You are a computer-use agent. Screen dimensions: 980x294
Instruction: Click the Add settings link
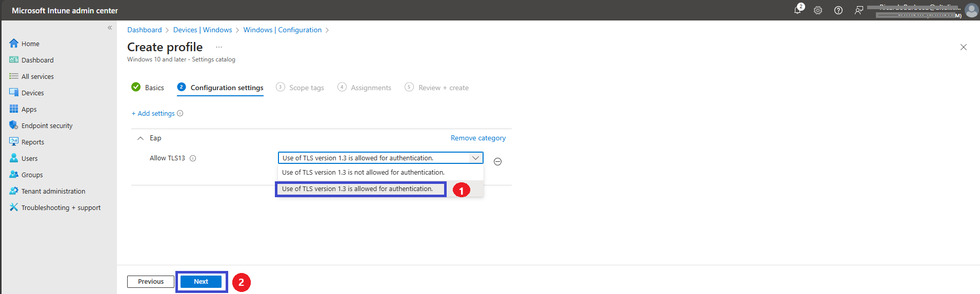(153, 113)
